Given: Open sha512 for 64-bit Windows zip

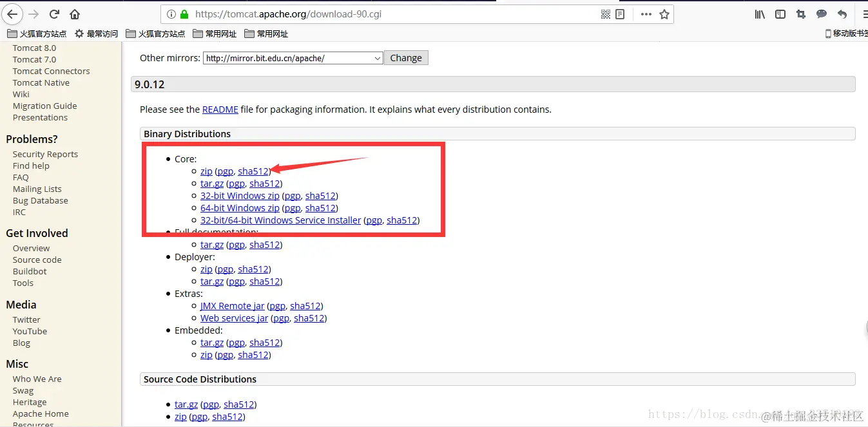Looking at the screenshot, I should pyautogui.click(x=320, y=208).
